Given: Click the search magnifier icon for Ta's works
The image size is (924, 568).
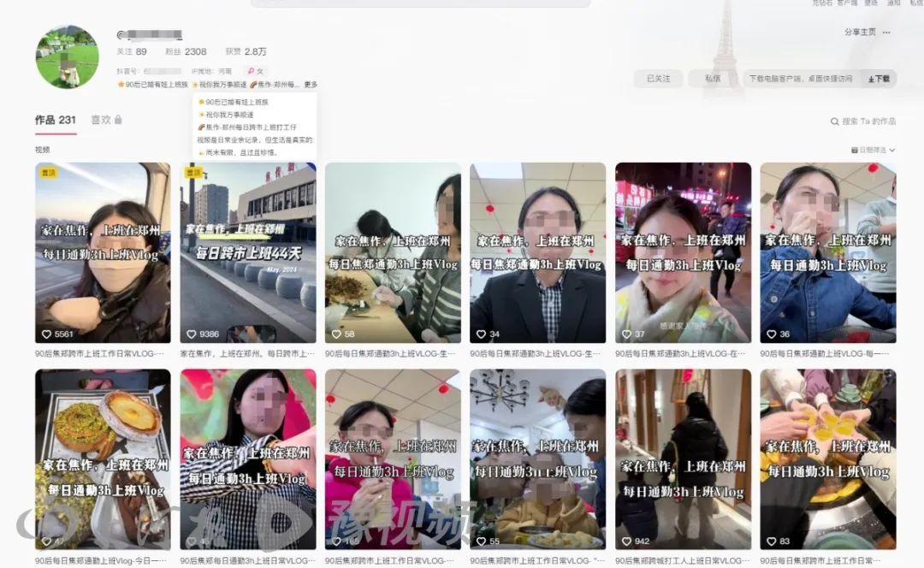Looking at the screenshot, I should [835, 121].
